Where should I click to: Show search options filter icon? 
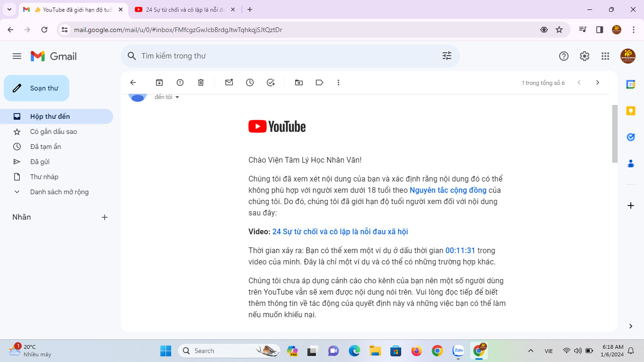pos(447,56)
